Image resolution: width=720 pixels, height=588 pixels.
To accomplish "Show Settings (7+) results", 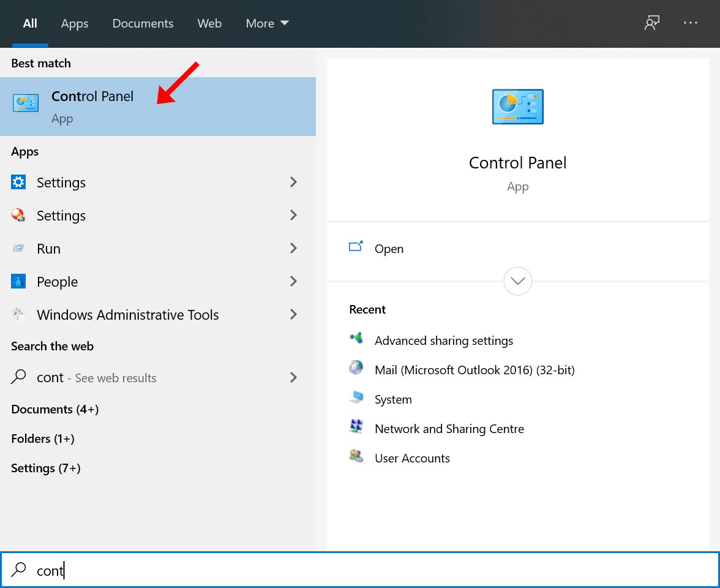I will (x=46, y=468).
